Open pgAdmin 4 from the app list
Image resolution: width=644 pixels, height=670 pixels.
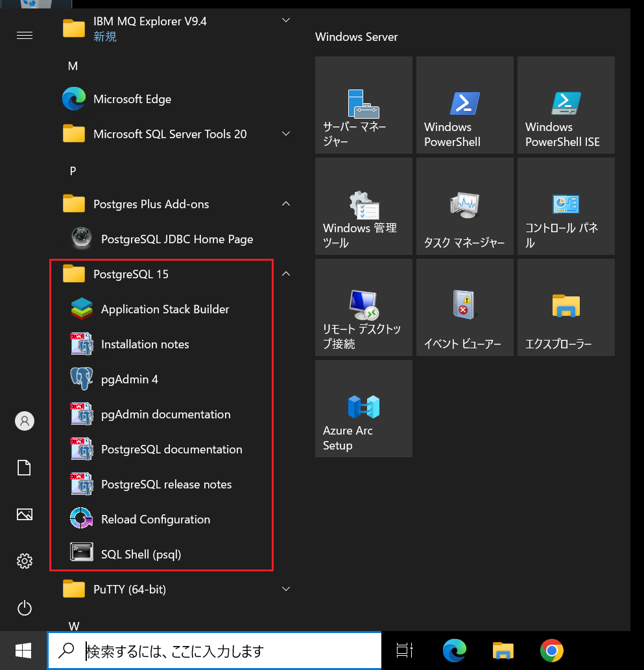[171, 379]
